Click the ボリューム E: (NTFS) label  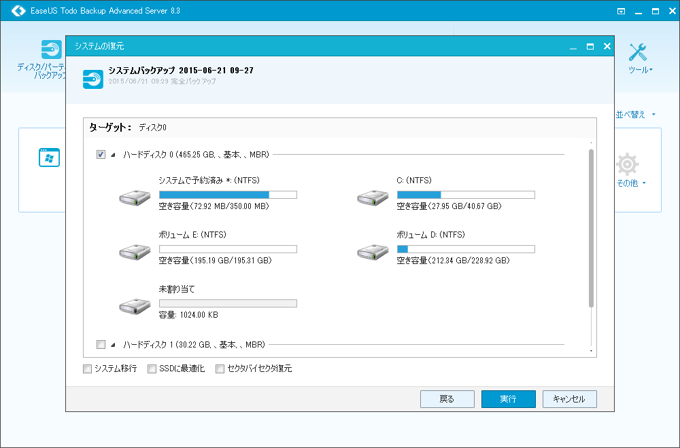click(x=193, y=235)
